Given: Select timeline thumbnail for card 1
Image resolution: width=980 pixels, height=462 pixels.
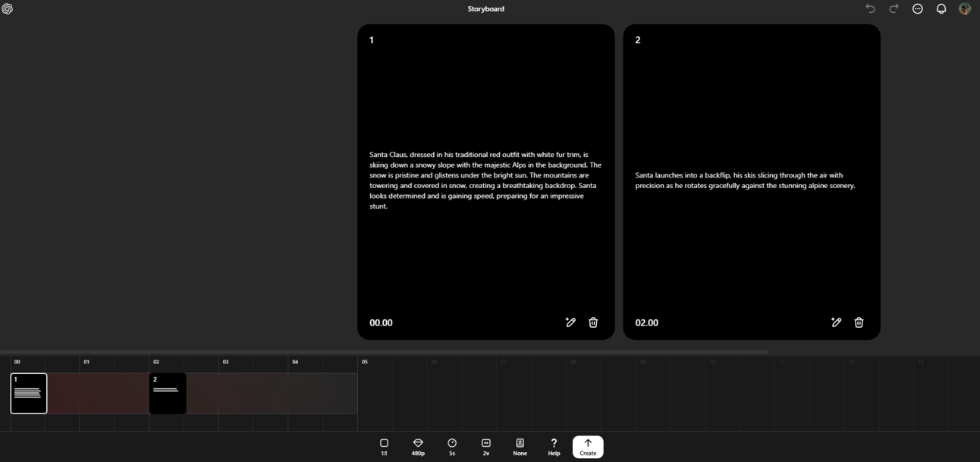Looking at the screenshot, I should (x=29, y=393).
